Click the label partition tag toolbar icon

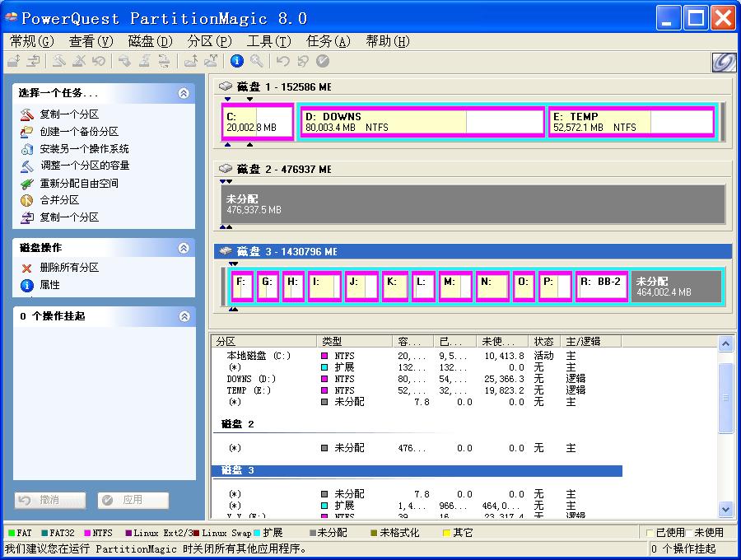124,61
